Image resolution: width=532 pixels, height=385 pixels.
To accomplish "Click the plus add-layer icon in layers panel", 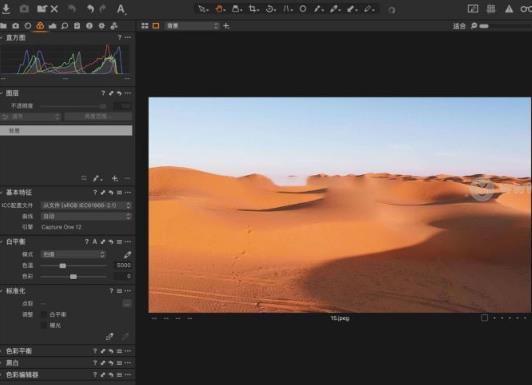I will [115, 178].
